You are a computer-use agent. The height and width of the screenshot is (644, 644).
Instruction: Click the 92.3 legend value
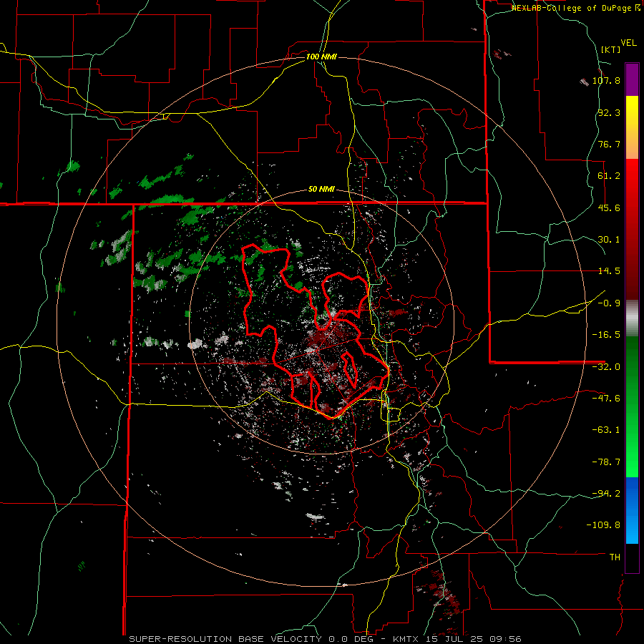tap(609, 112)
